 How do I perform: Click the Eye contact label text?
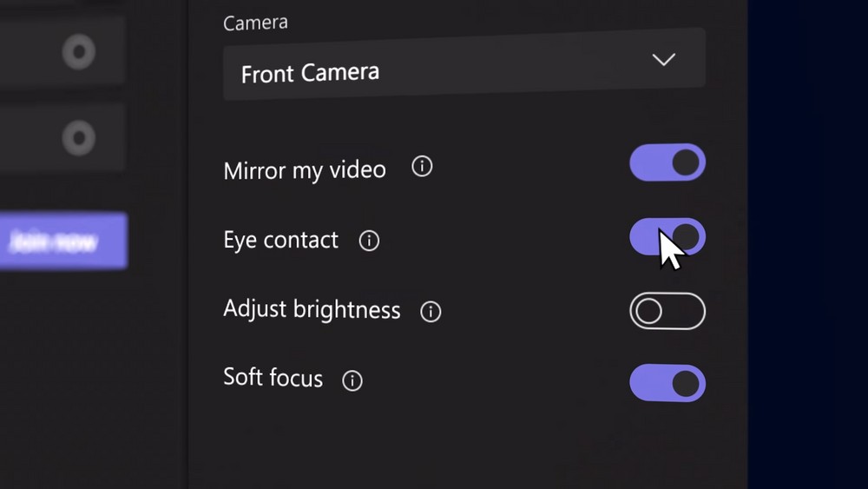click(280, 241)
